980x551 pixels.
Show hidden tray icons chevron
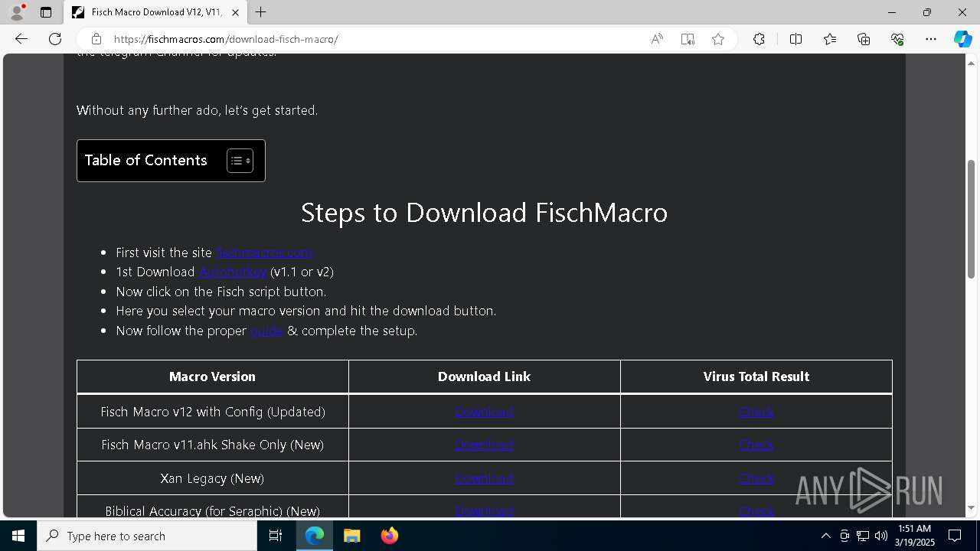click(x=825, y=536)
